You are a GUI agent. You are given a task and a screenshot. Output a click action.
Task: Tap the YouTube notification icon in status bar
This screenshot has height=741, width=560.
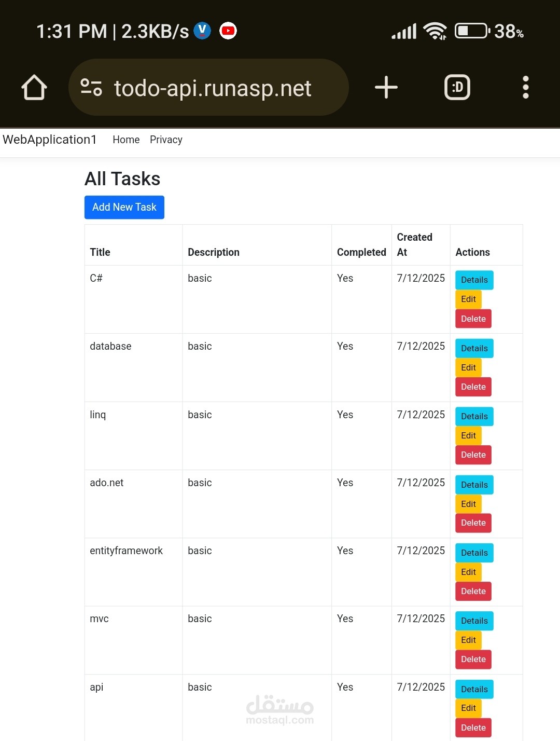click(228, 31)
